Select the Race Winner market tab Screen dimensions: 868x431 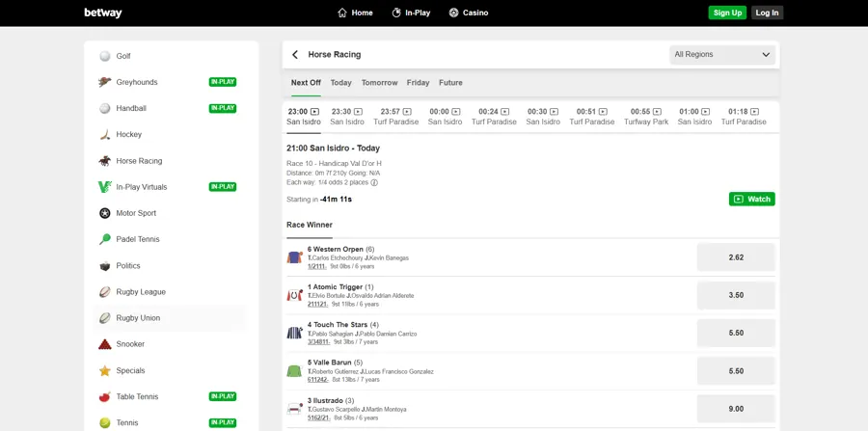pos(310,225)
